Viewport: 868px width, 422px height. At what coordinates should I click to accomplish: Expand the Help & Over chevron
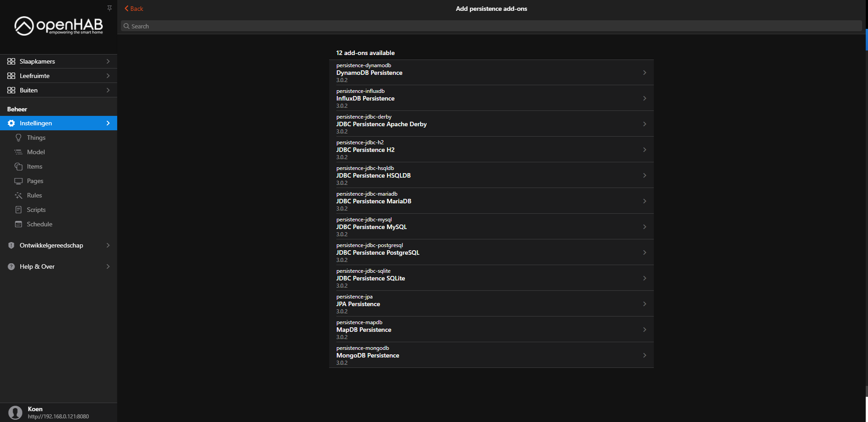[108, 266]
